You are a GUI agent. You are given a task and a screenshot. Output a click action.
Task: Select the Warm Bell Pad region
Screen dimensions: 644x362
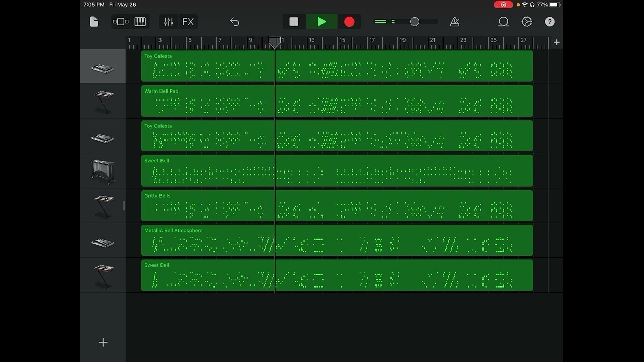tap(337, 101)
